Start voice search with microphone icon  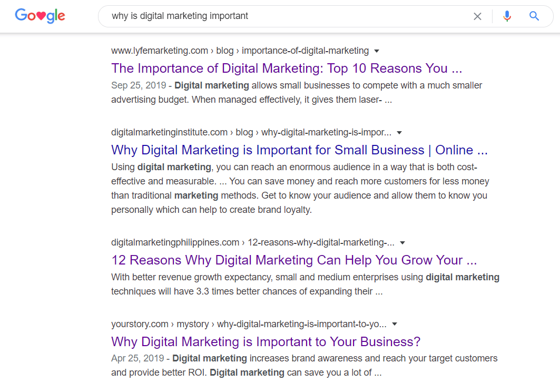click(x=507, y=16)
